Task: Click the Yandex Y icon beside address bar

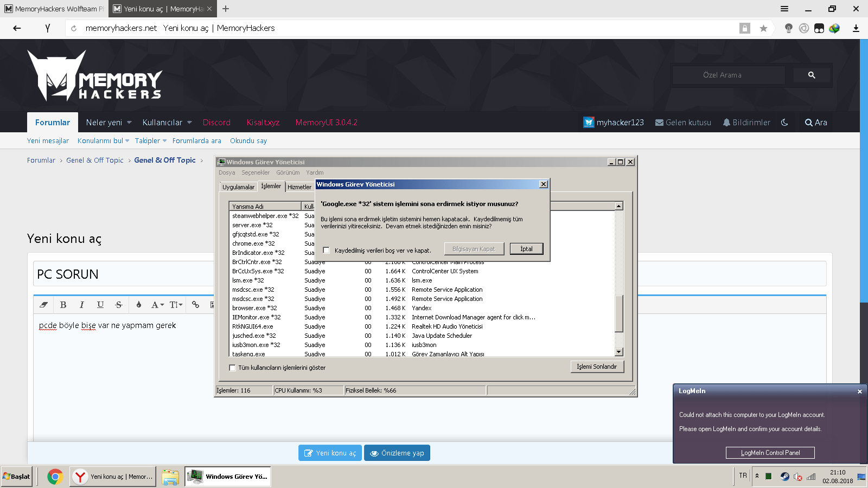Action: 48,28
